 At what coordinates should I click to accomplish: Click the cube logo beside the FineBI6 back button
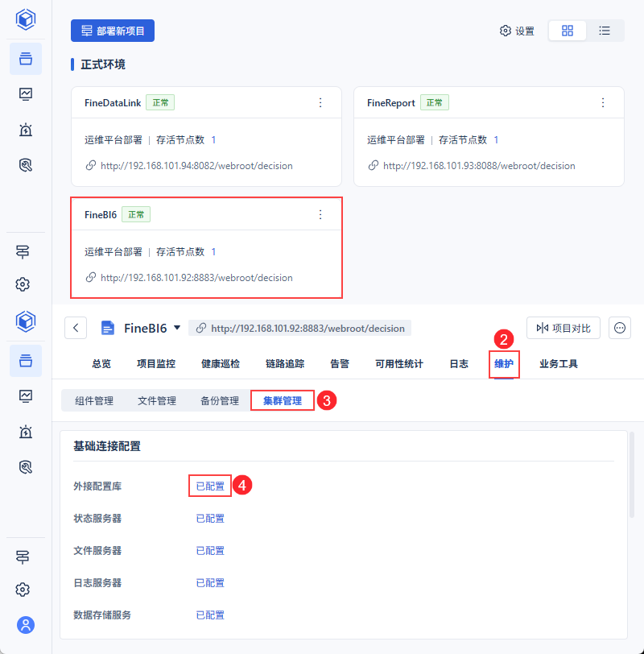26,321
